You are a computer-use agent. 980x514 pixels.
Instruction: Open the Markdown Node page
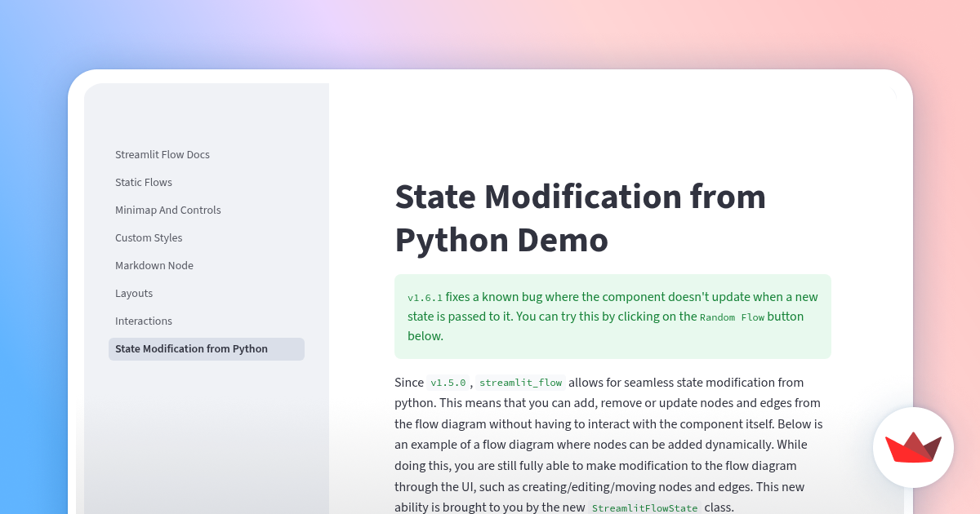click(x=154, y=266)
